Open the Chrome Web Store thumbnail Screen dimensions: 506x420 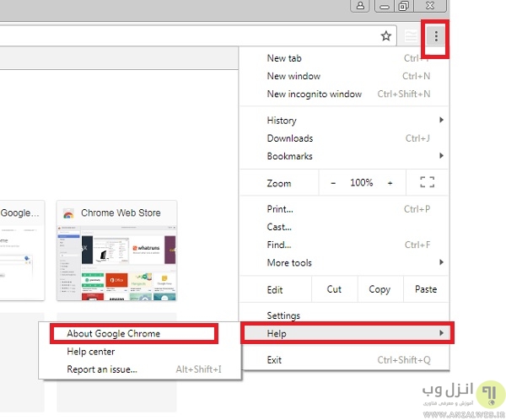pos(116,260)
